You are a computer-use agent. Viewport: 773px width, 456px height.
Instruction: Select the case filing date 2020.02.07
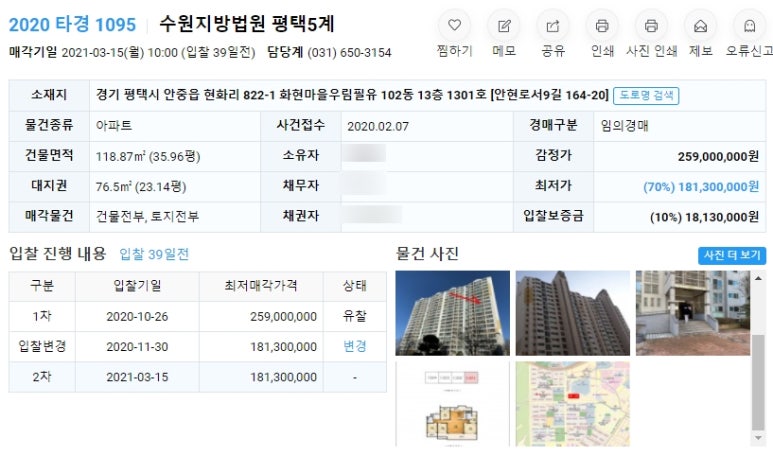tap(378, 126)
